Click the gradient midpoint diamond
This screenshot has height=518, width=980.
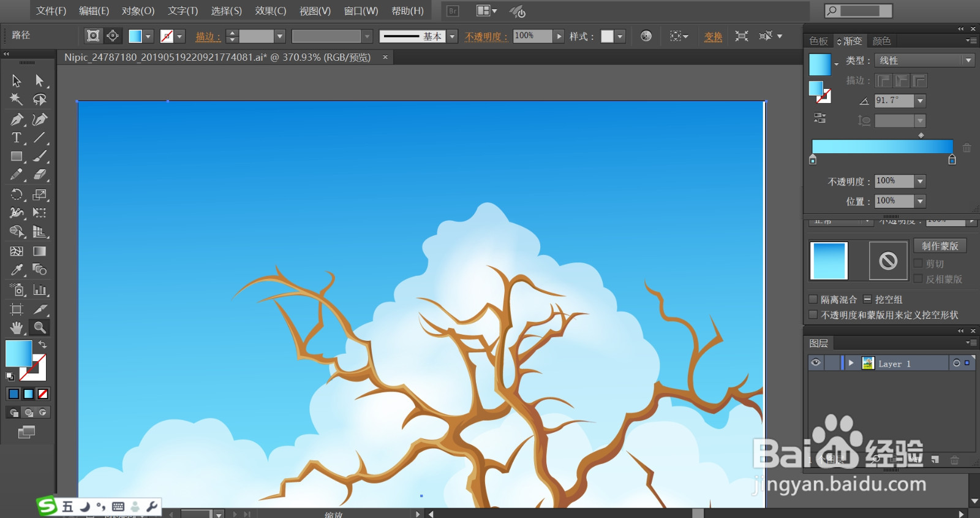(921, 135)
